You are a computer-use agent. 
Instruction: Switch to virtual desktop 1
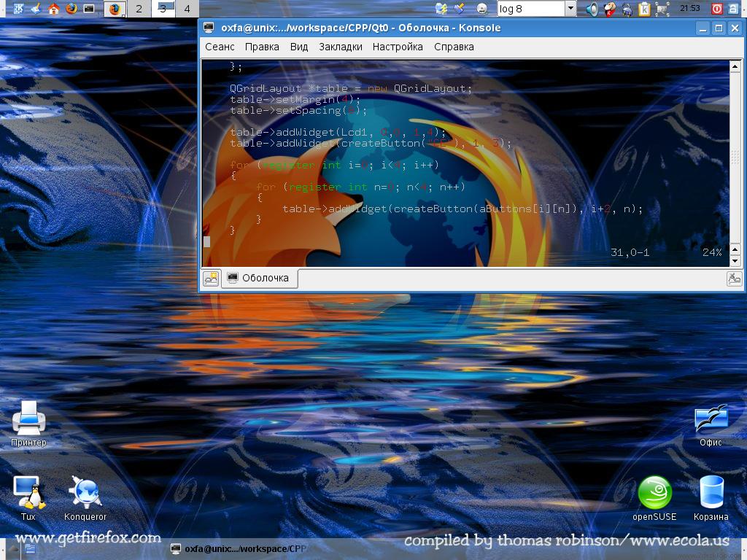coord(115,9)
